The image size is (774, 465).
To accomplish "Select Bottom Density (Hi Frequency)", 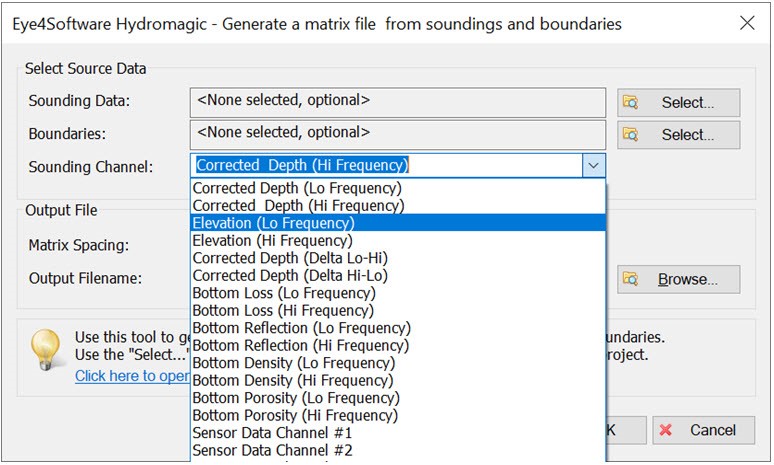I will (398, 381).
